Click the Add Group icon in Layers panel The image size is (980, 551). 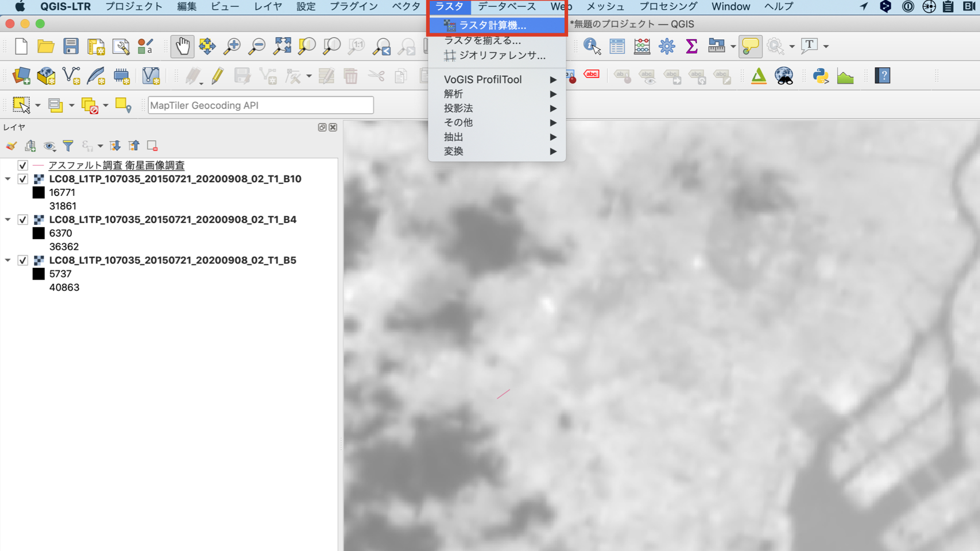point(30,146)
